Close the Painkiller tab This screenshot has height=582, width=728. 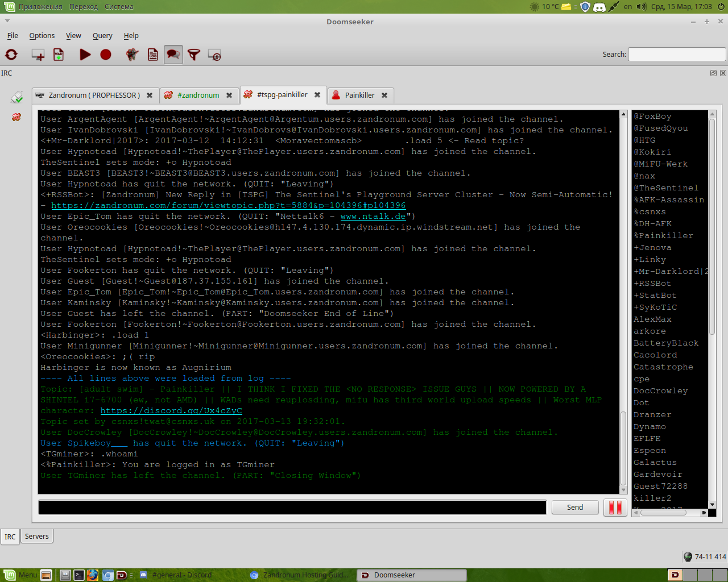click(x=384, y=95)
